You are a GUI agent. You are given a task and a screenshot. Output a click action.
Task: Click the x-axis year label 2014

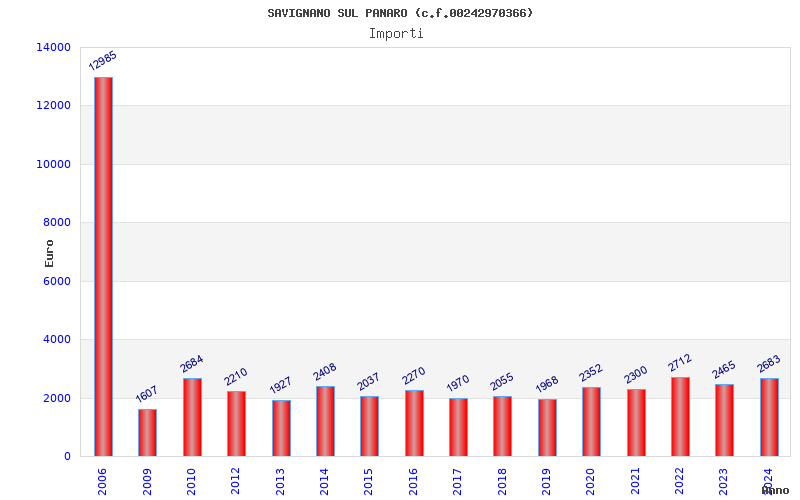[x=324, y=482]
